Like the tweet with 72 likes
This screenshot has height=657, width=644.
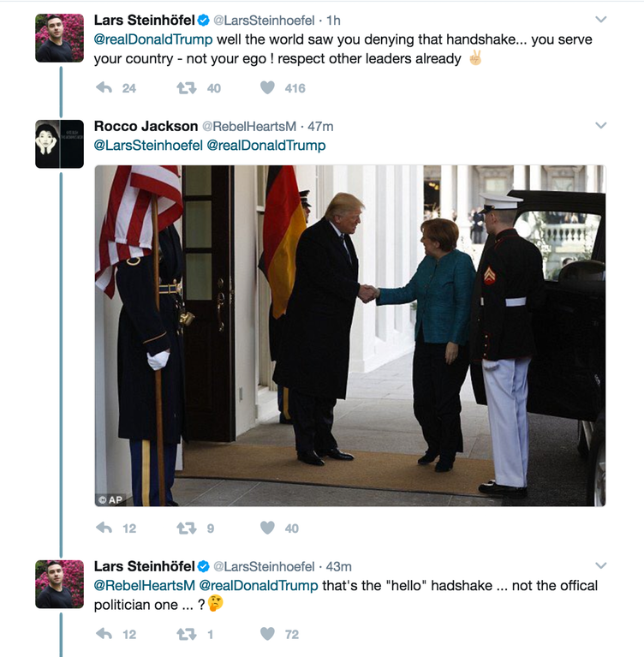coord(267,634)
